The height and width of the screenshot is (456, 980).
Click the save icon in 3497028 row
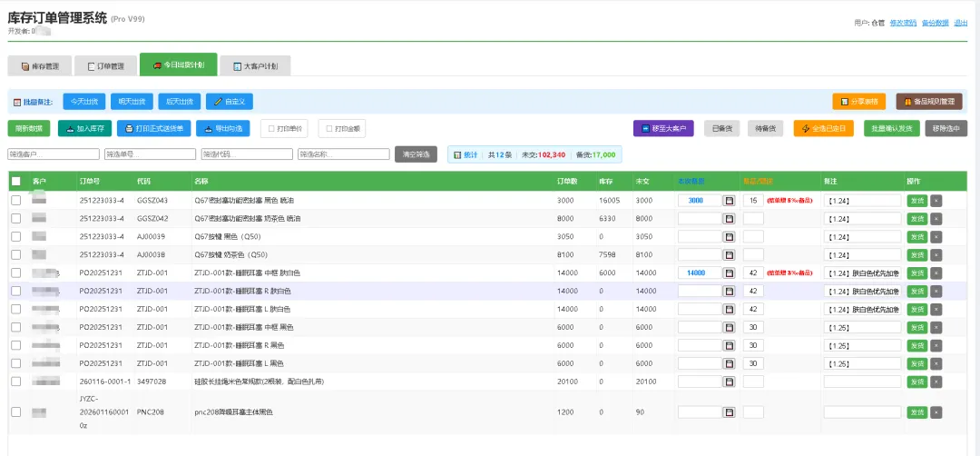coord(729,382)
